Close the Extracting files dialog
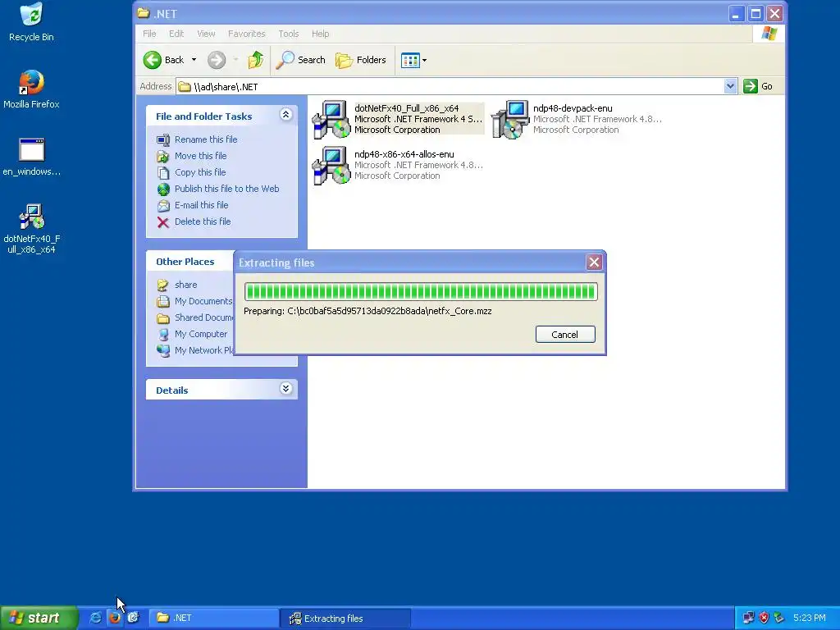 (594, 262)
